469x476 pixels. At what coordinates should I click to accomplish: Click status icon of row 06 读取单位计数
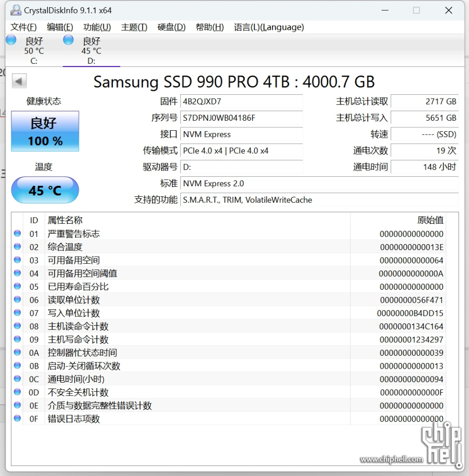[18, 299]
